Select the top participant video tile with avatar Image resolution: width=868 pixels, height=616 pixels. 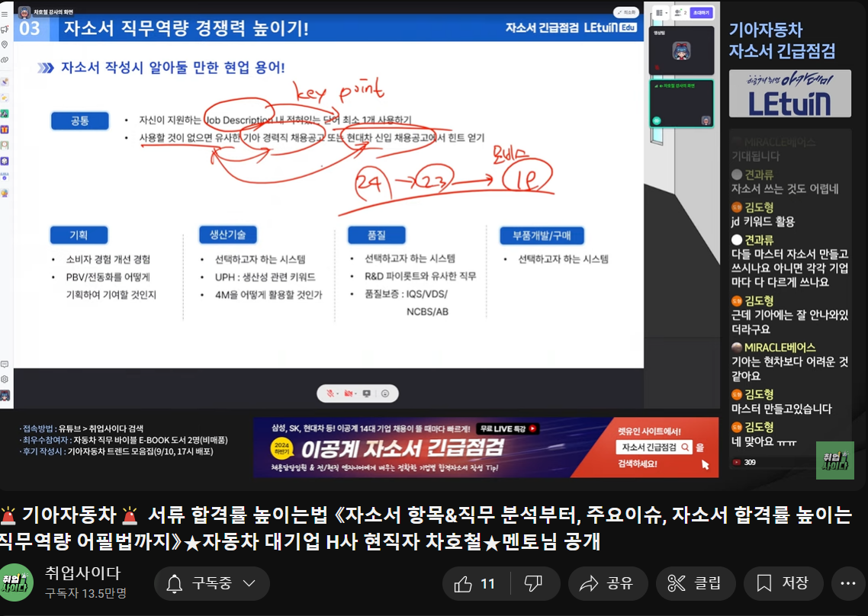click(681, 50)
